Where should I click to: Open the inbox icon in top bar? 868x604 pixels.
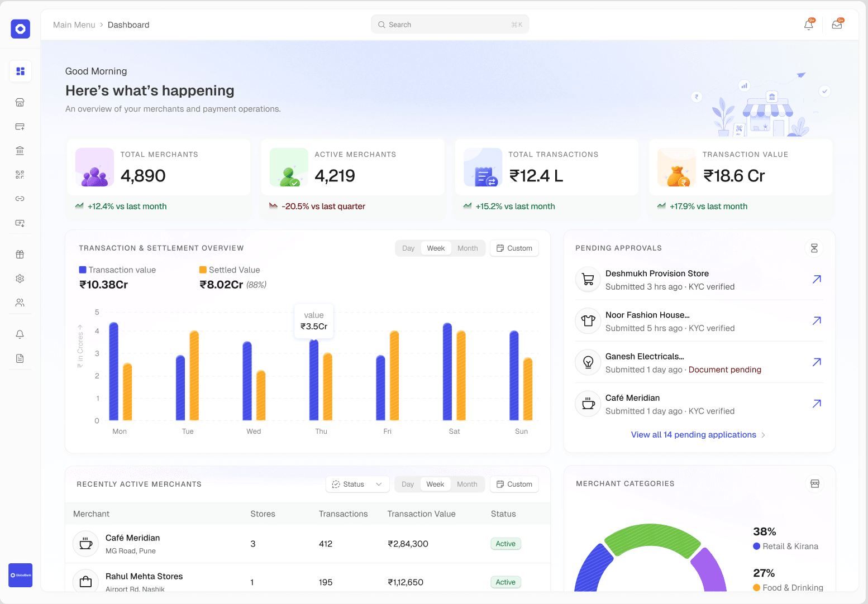[837, 25]
